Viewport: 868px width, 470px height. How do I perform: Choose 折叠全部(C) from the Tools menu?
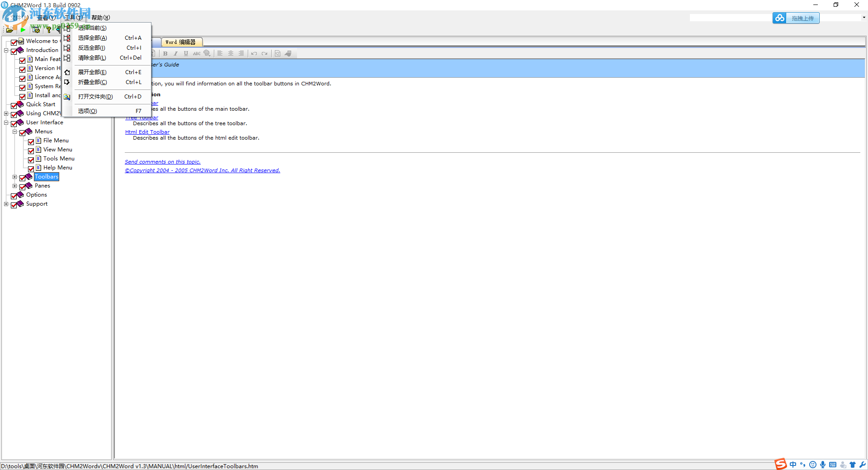(x=107, y=82)
